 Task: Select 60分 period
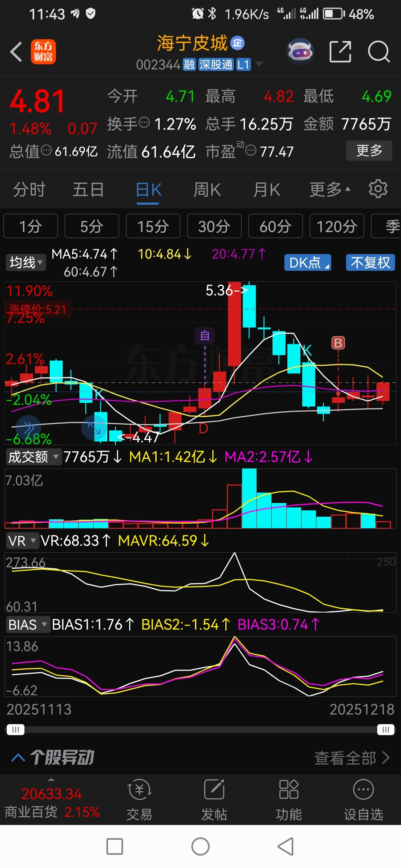(276, 226)
